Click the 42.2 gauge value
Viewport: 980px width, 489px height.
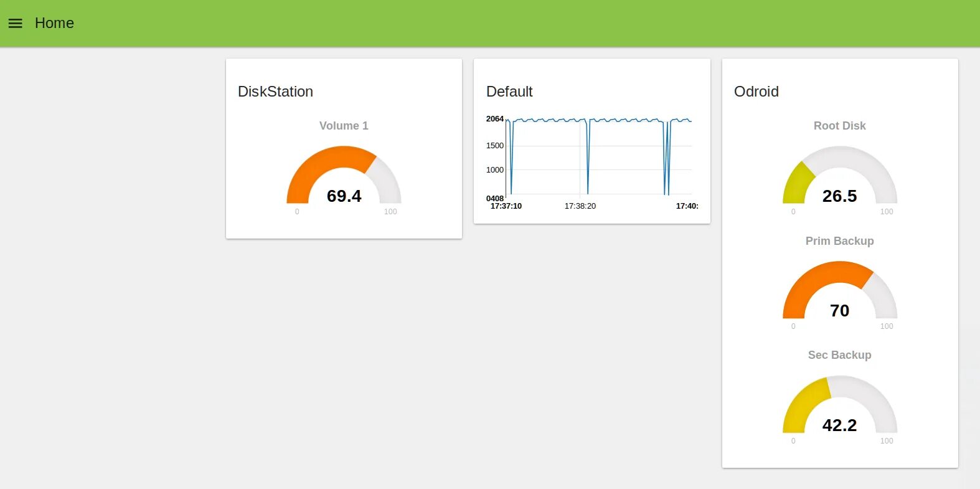[839, 425]
